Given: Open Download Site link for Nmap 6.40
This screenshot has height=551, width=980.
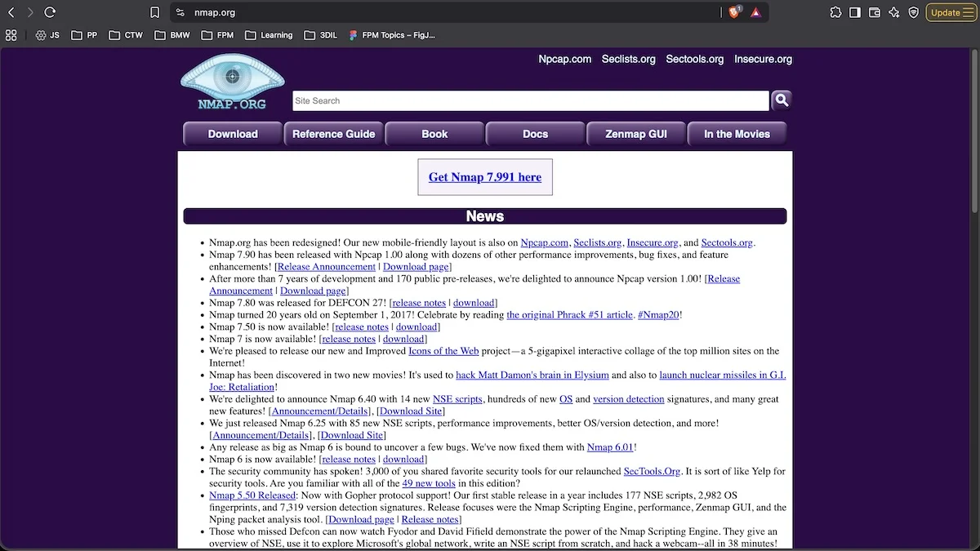Looking at the screenshot, I should 412,411.
